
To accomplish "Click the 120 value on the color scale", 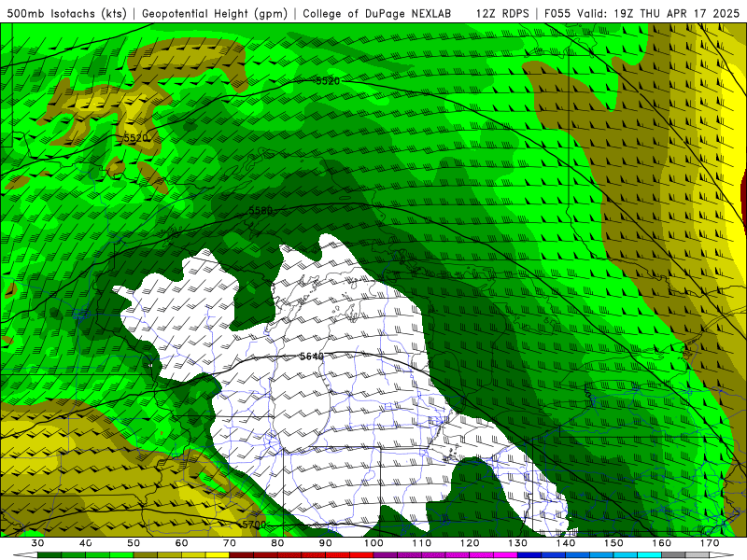I will pyautogui.click(x=470, y=543).
